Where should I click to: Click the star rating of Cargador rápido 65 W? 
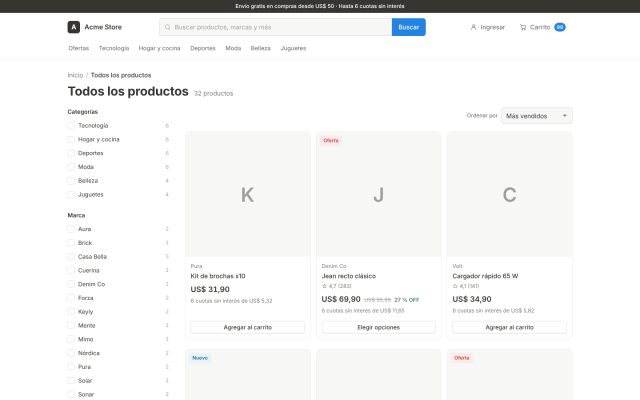click(466, 286)
